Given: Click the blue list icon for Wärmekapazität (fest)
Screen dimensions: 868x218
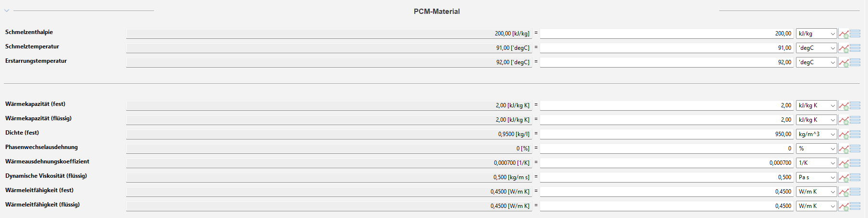Looking at the screenshot, I should coord(855,106).
